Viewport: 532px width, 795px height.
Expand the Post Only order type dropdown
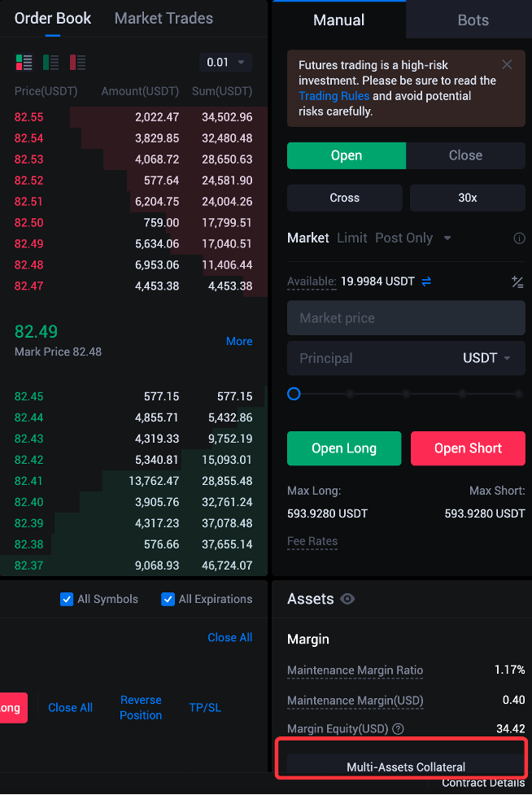(447, 238)
